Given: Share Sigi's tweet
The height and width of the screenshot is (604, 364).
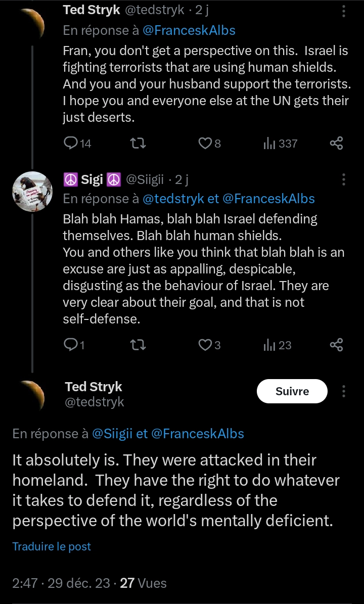Looking at the screenshot, I should tap(336, 345).
